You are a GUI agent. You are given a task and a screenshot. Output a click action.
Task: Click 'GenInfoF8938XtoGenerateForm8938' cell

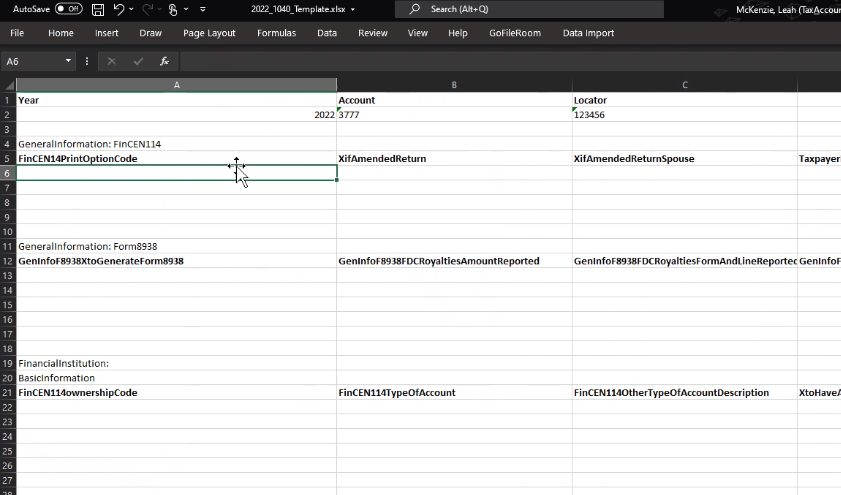[x=176, y=261]
